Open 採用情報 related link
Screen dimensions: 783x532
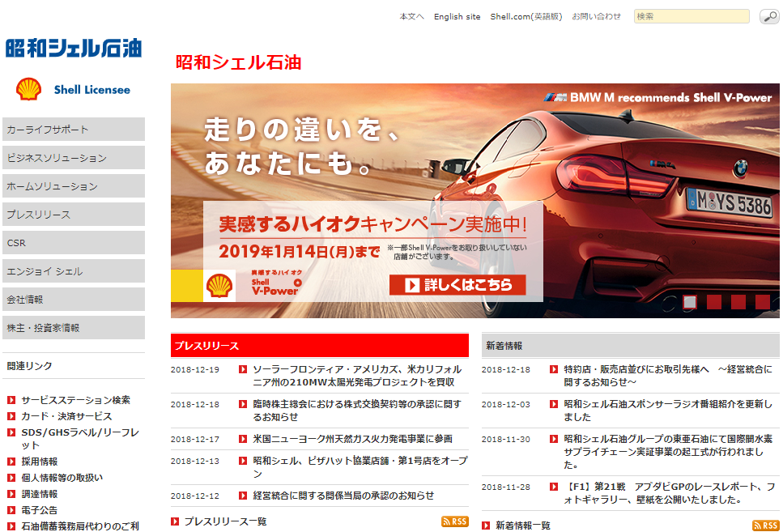pyautogui.click(x=40, y=462)
